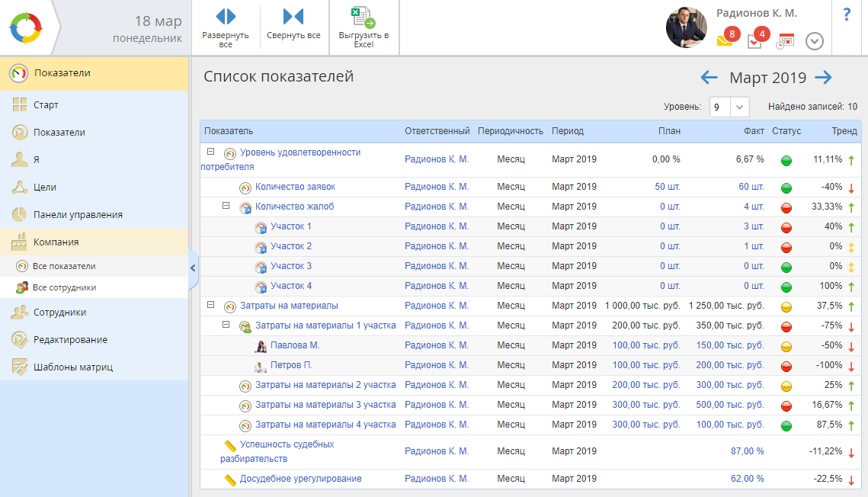
Task: Open the calendar clock icon in header
Action: pos(785,41)
